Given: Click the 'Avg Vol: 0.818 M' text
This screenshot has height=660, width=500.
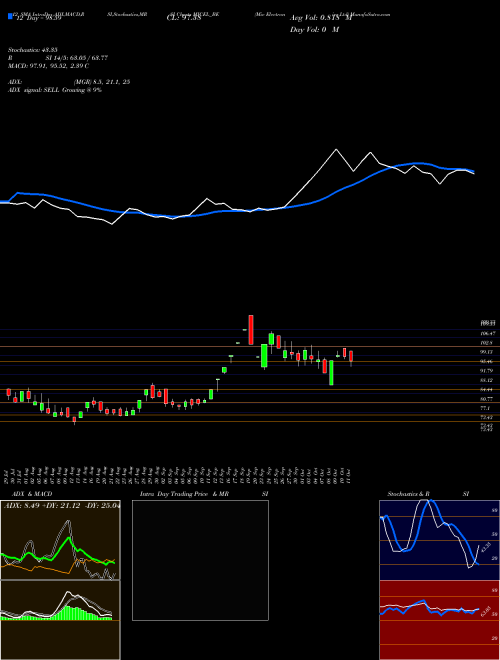Looking at the screenshot, I should 320,18.
